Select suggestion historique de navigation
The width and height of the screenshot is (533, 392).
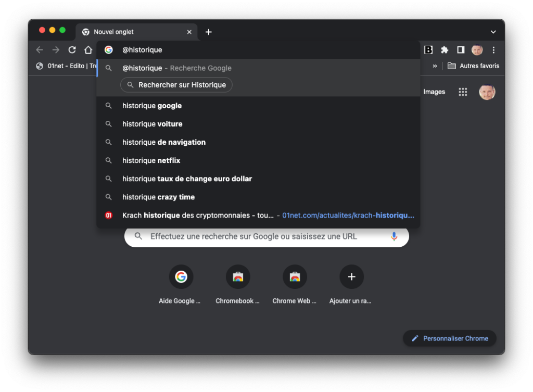pyautogui.click(x=258, y=142)
